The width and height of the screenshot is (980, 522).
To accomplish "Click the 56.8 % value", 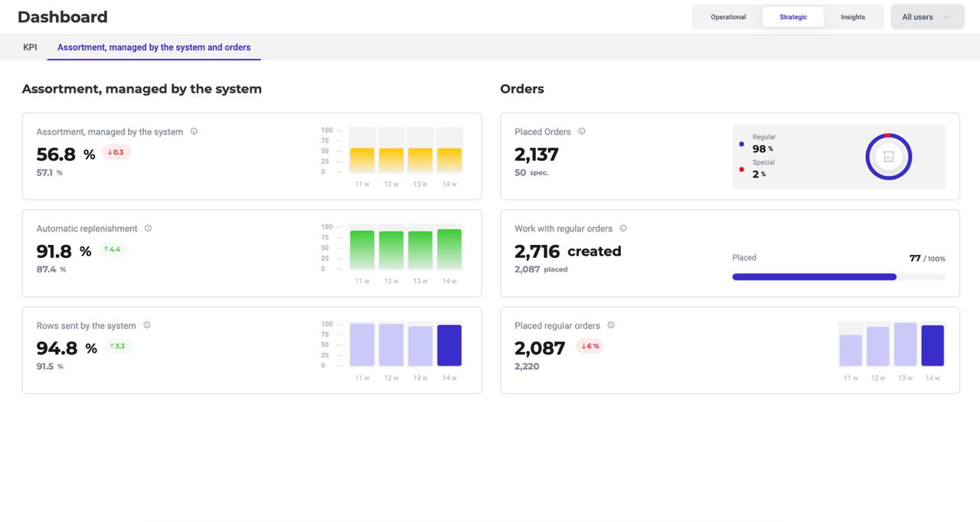I will pos(66,155).
